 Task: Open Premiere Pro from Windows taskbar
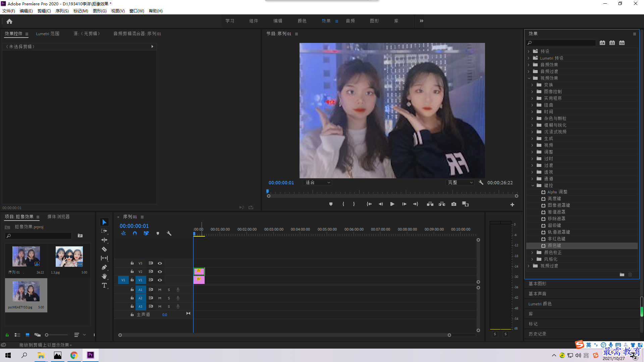pos(90,355)
